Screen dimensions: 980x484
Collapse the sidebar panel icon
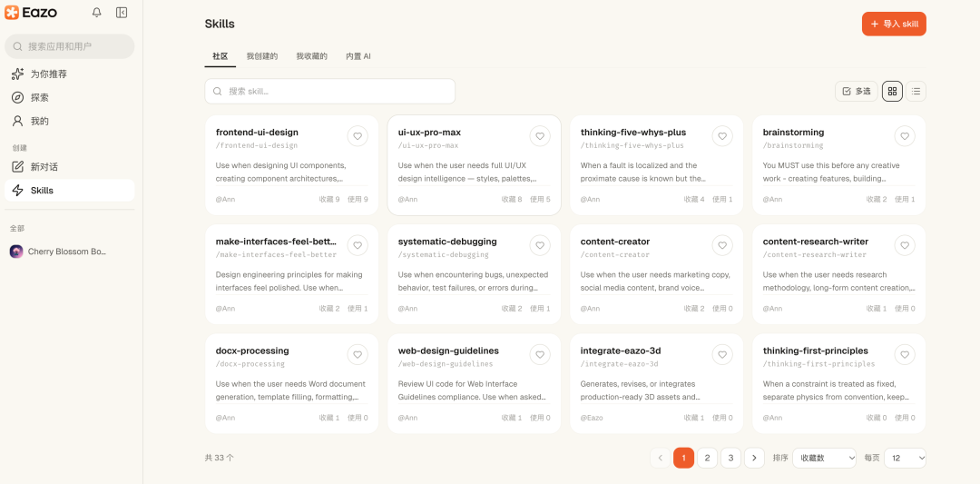(122, 13)
